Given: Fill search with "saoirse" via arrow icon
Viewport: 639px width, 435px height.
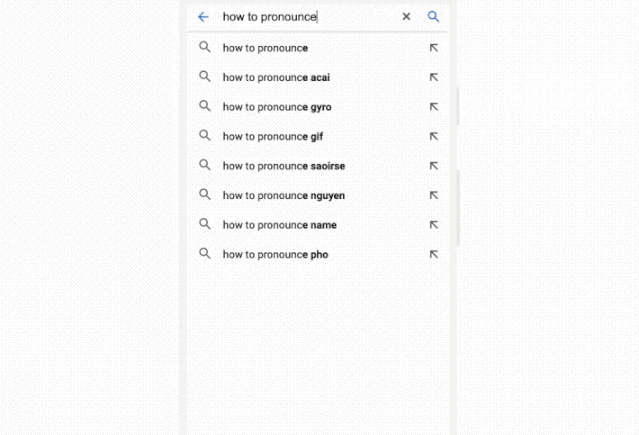Looking at the screenshot, I should click(x=433, y=166).
